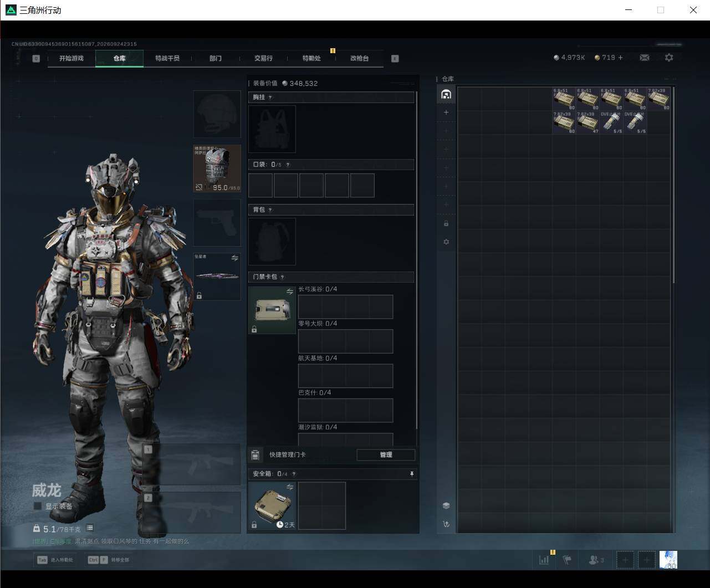
Task: Select the first DVE item showing 5/5
Action: coord(611,122)
